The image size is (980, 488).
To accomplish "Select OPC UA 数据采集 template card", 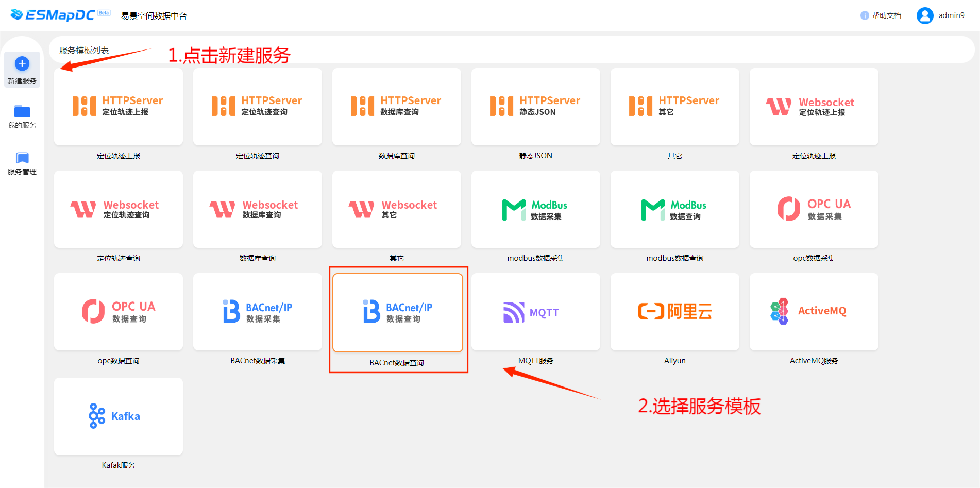I will click(814, 209).
